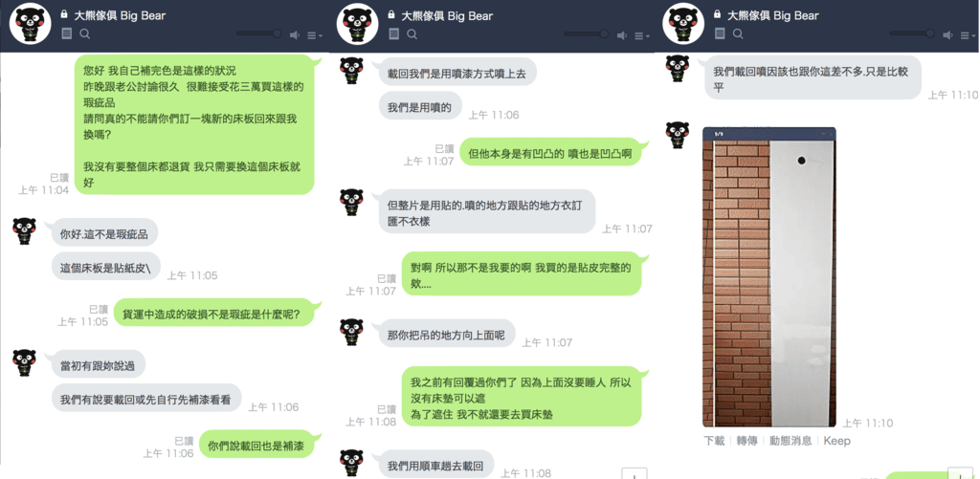This screenshot has width=980, height=479.
Task: Toggle the speaker icon in the middle chat header
Action: pos(622,35)
